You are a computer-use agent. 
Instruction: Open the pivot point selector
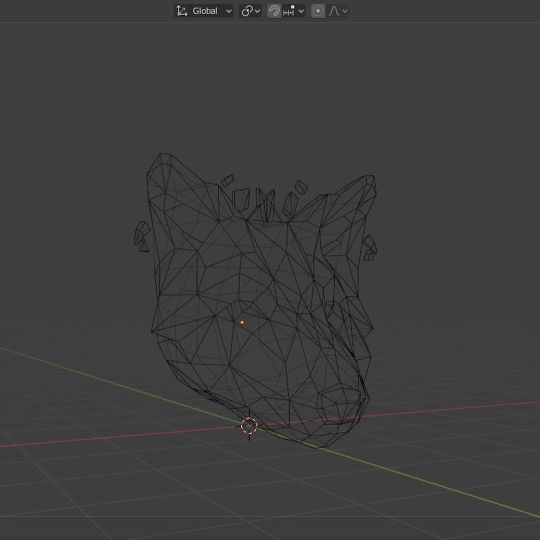point(250,11)
